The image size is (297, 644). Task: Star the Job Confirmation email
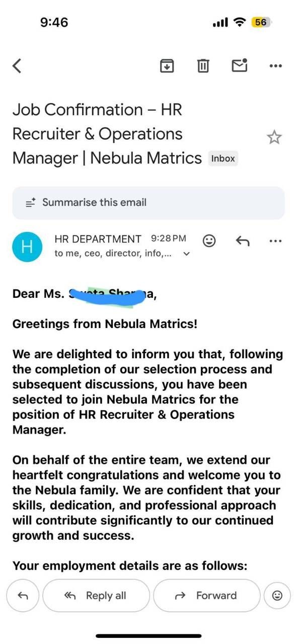click(274, 137)
